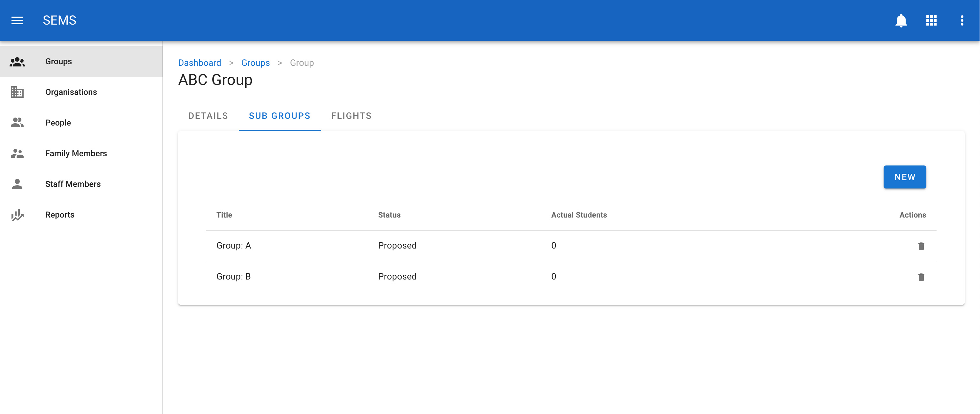The height and width of the screenshot is (414, 980).
Task: Open the apps grid launcher
Action: [x=931, y=20]
